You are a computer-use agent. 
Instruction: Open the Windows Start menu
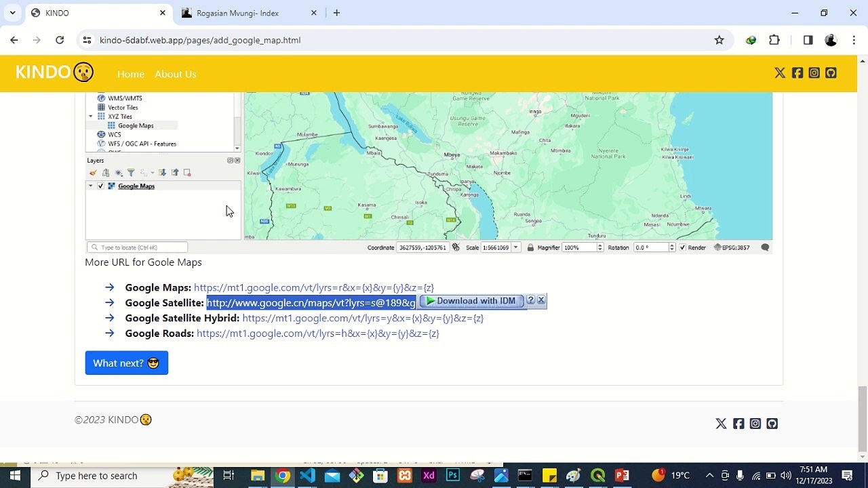pyautogui.click(x=15, y=475)
